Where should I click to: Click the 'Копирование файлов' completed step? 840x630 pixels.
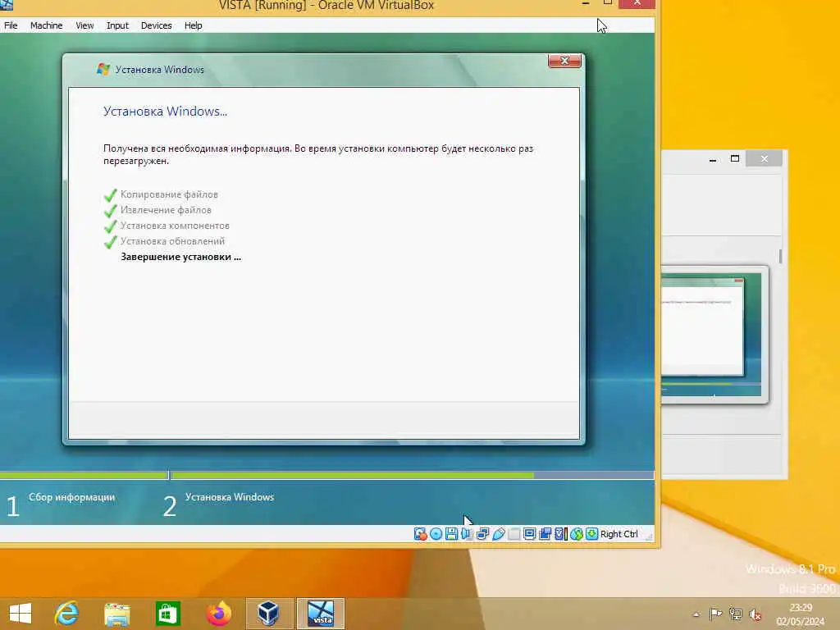pos(169,194)
